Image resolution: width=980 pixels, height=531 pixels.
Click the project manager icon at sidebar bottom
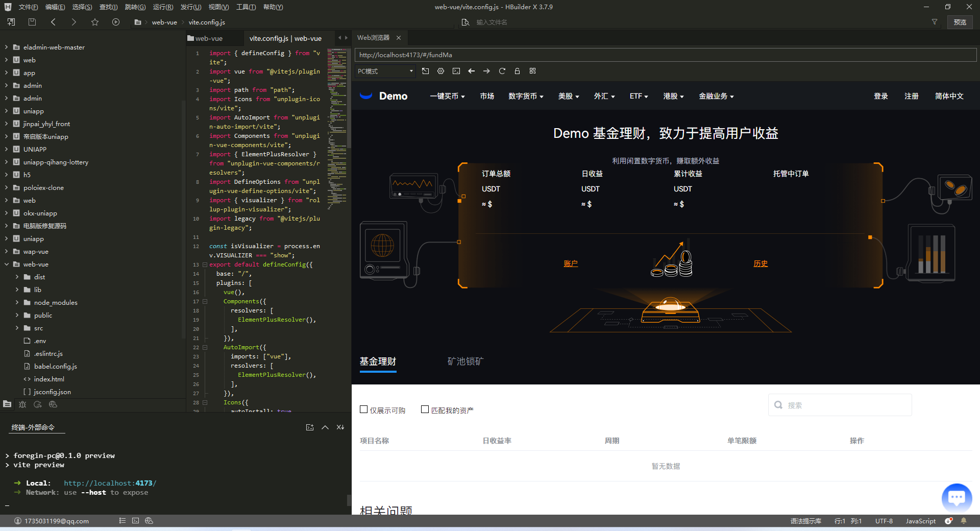[x=7, y=404]
